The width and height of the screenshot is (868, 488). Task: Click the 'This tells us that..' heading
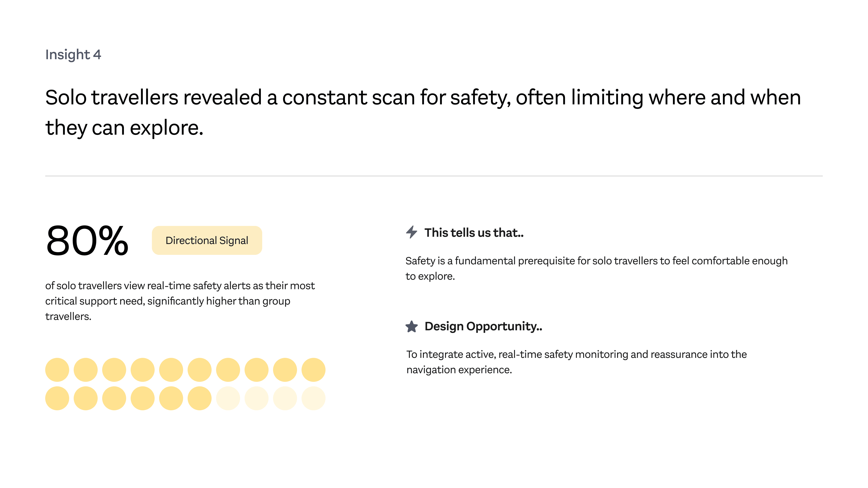tap(474, 233)
